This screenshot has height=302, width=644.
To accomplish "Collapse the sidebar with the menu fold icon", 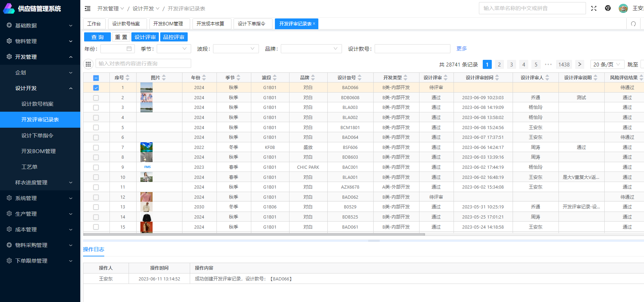I will (88, 8).
